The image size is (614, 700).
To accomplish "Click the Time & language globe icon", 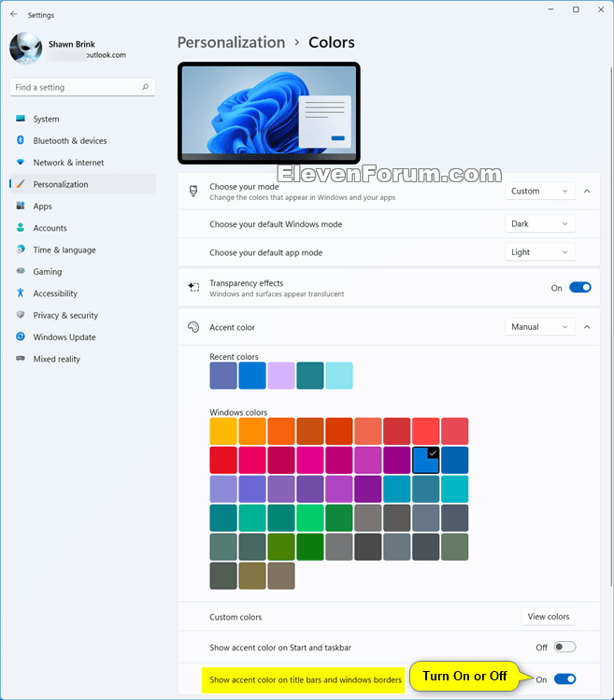I will (x=21, y=250).
